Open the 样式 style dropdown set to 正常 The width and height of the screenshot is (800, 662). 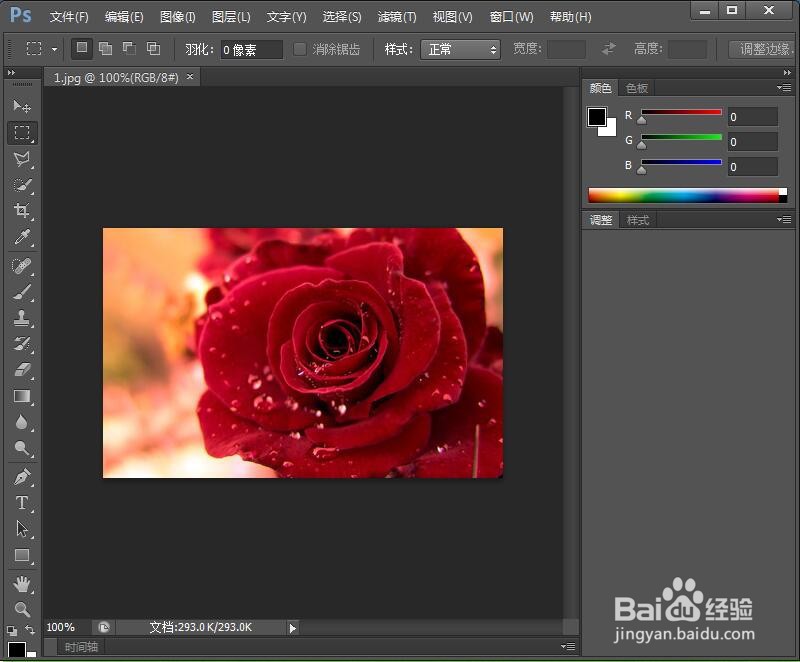[x=460, y=49]
